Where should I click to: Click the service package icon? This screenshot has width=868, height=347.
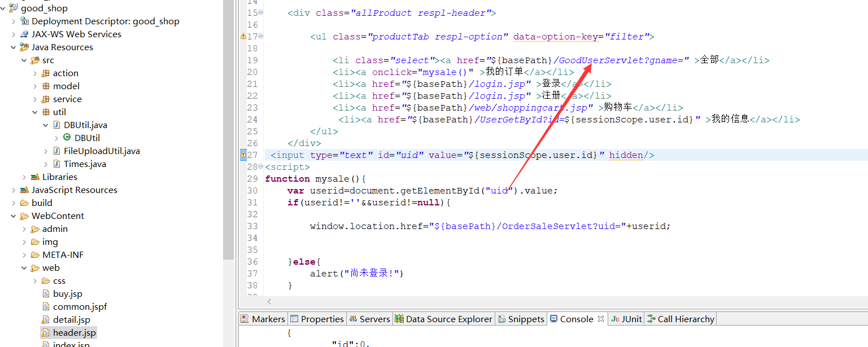point(46,99)
